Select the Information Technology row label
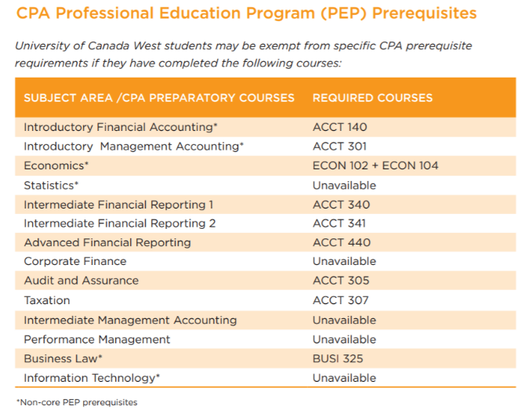 (x=92, y=378)
